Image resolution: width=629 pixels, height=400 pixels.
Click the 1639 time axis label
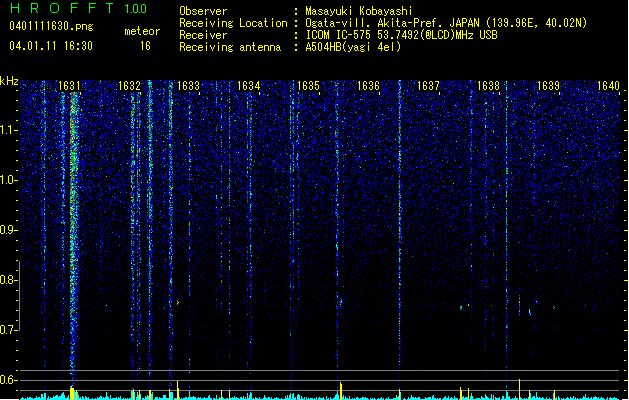548,86
